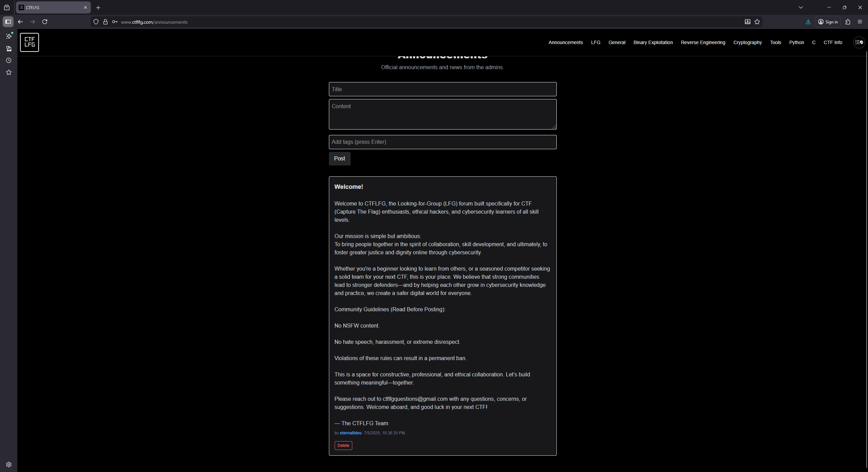This screenshot has width=868, height=472.
Task: Open history in the sidebar
Action: coord(9,60)
